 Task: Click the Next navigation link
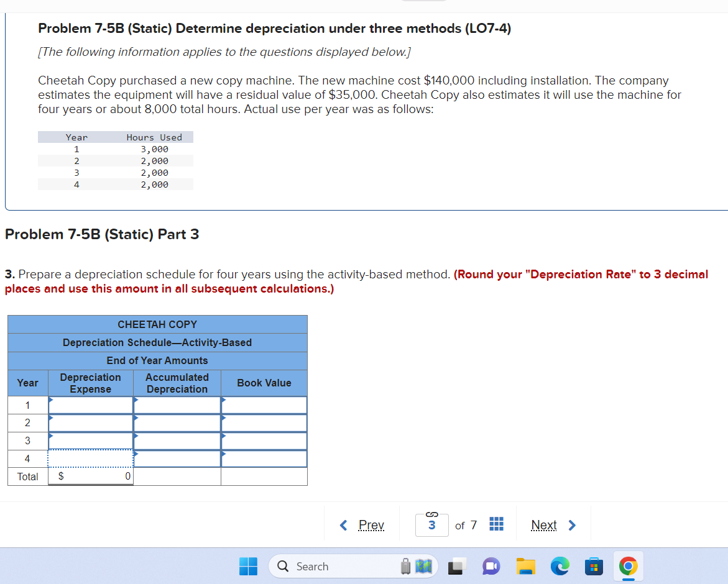(x=543, y=525)
